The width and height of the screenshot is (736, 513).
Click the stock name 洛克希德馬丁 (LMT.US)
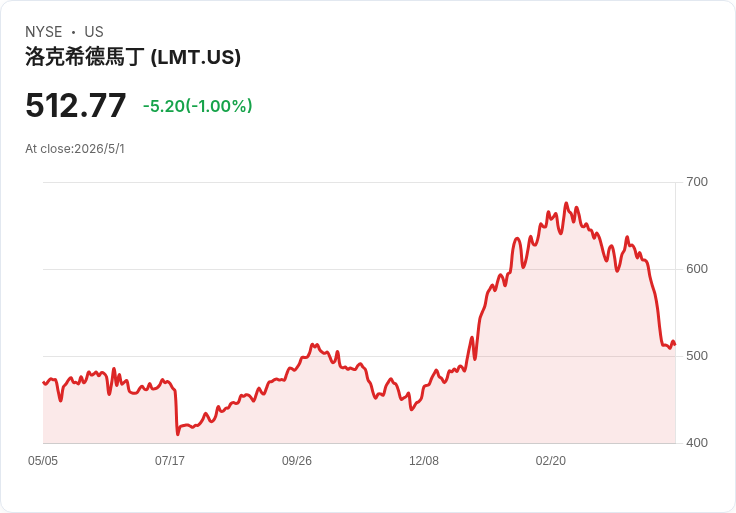point(133,57)
